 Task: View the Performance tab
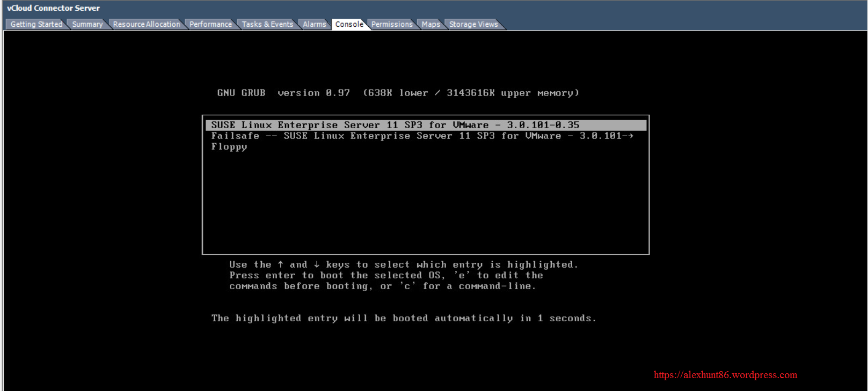coord(210,24)
